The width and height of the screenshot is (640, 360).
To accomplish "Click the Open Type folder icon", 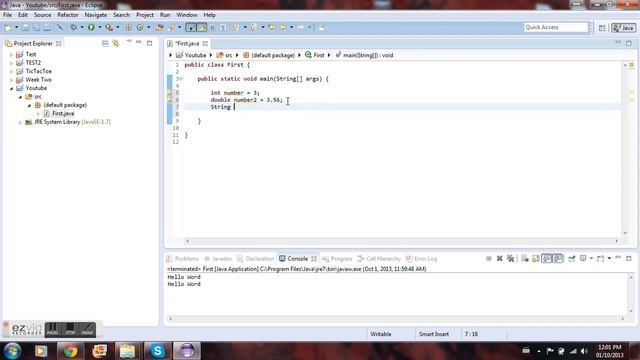I will click(x=159, y=27).
